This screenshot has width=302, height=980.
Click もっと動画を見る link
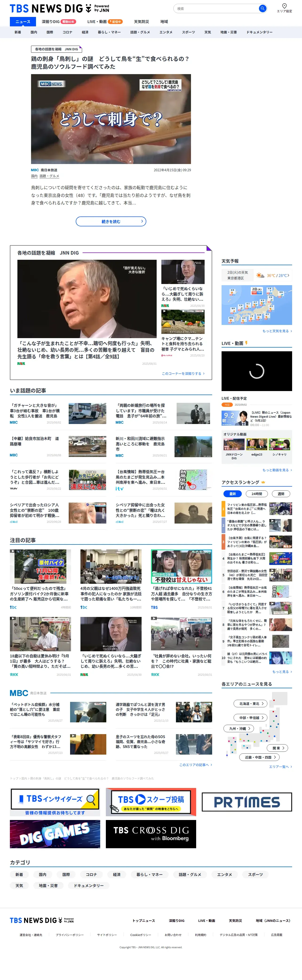(x=277, y=470)
